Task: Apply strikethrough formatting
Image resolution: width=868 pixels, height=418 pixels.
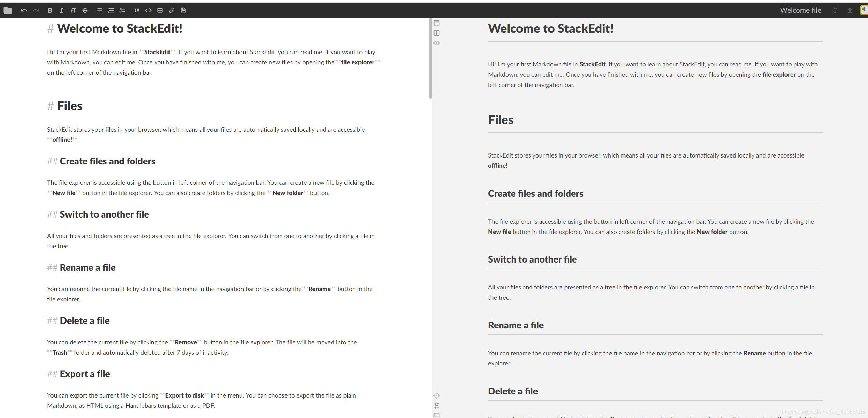Action: [x=85, y=10]
